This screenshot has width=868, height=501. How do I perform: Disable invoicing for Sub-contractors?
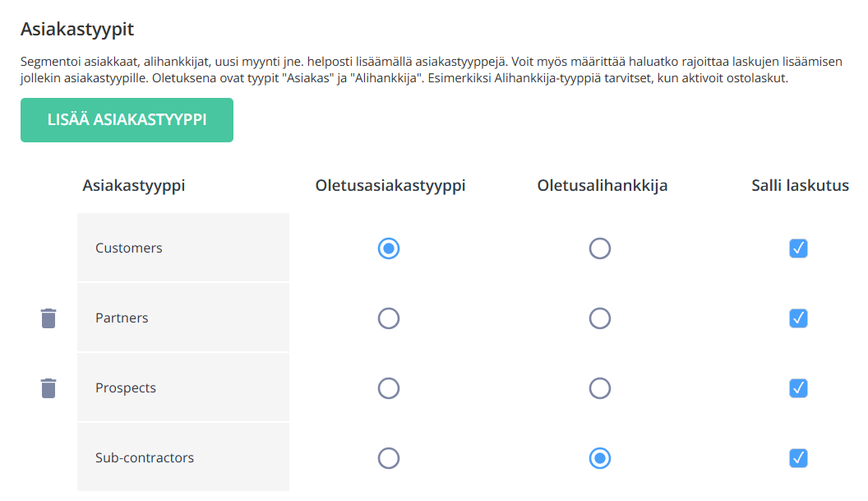(x=798, y=458)
